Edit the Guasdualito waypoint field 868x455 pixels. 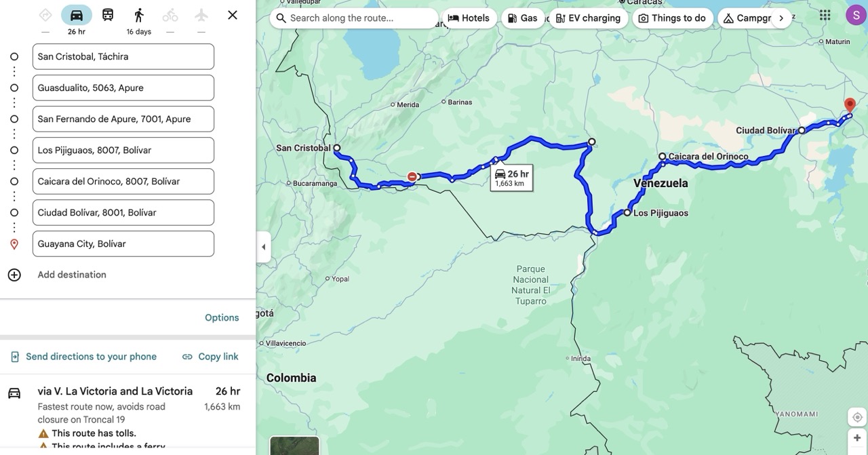tap(123, 87)
